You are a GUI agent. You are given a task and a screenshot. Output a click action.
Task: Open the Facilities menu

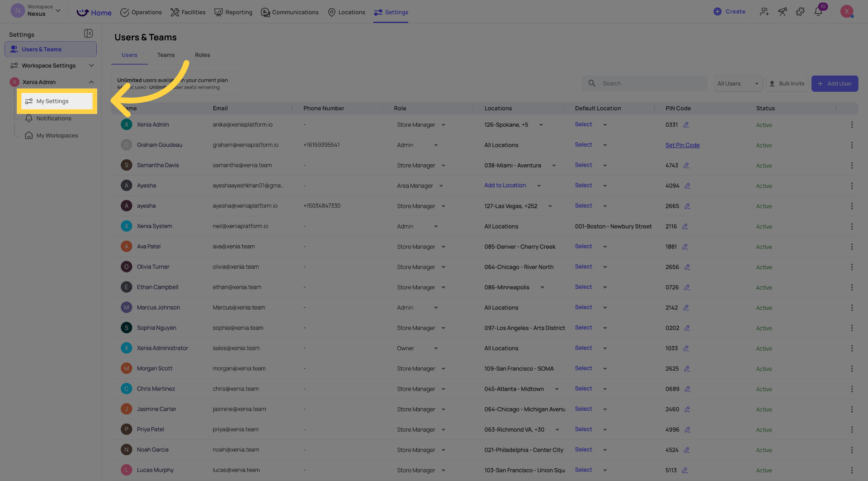tap(188, 12)
